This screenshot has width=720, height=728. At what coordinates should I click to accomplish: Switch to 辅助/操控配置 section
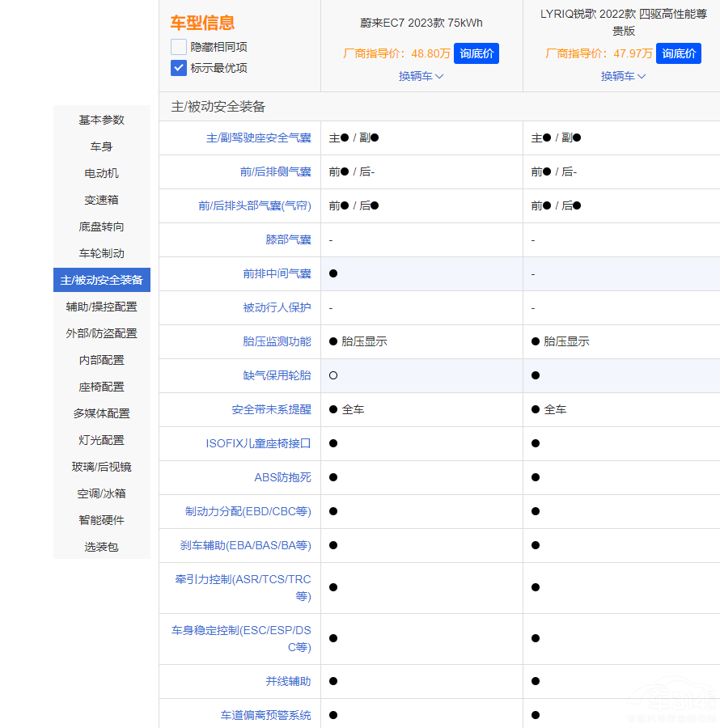(x=101, y=307)
